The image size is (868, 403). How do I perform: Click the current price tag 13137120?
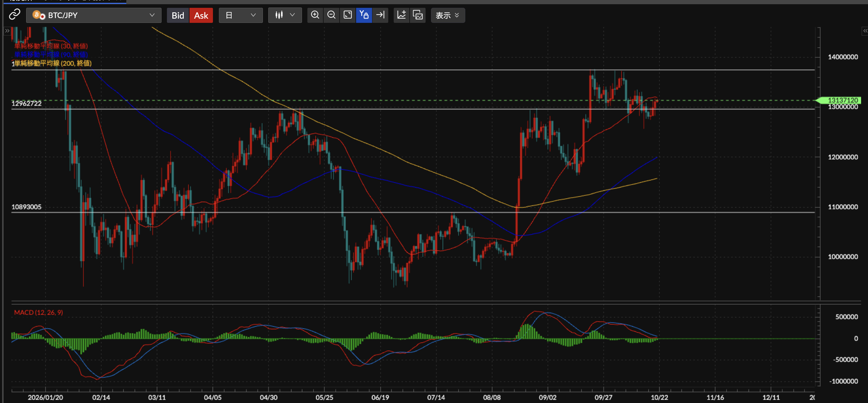point(839,100)
